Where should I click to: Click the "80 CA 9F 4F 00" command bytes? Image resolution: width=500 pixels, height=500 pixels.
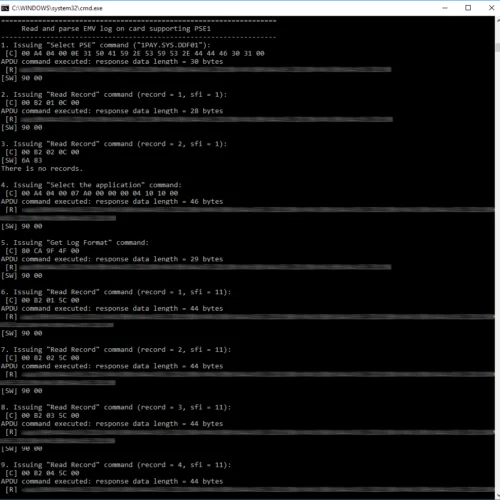tap(50, 251)
